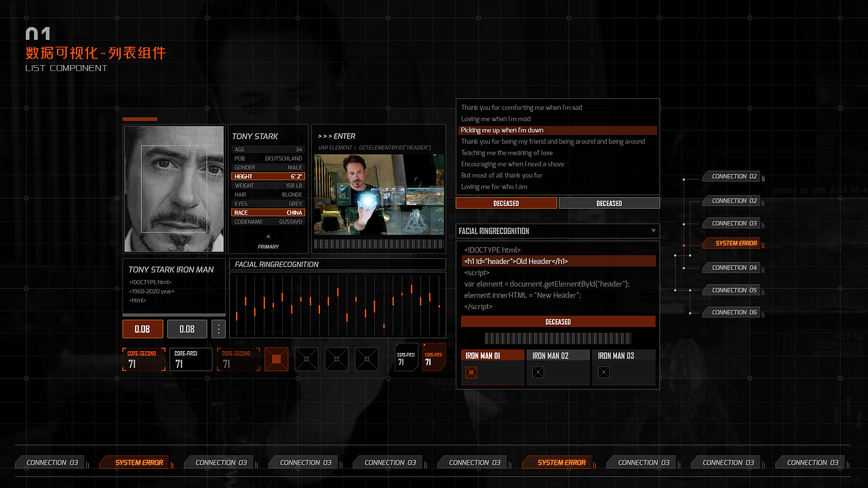
Task: Select the WEIGHT 158 LB row
Action: click(x=269, y=186)
